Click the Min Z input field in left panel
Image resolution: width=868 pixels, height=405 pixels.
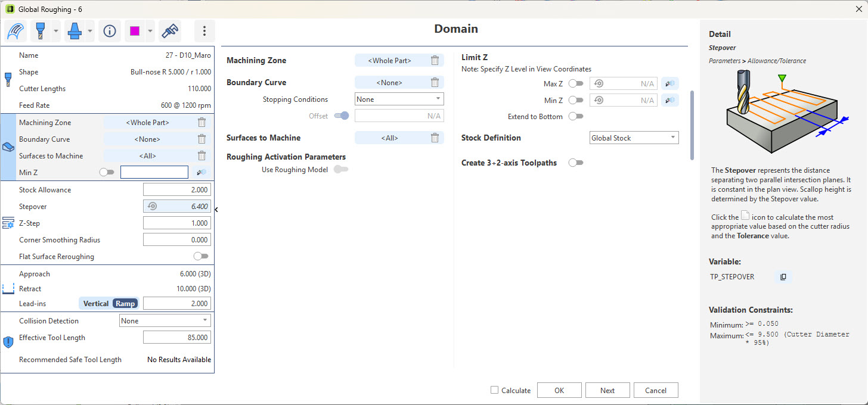tap(154, 172)
